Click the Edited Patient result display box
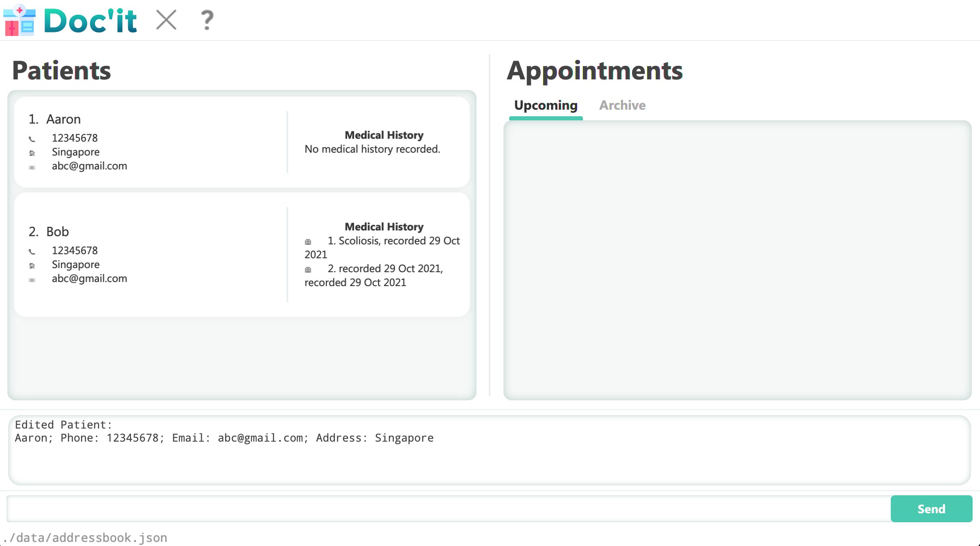Screen dimensions: 980x546 point(489,450)
